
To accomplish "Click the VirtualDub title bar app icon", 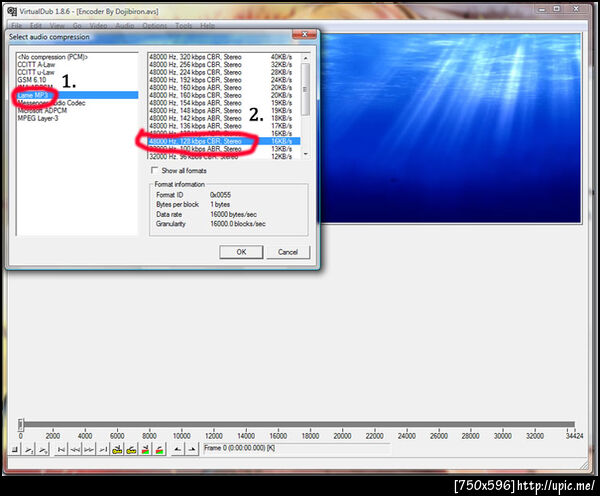I will (x=12, y=11).
